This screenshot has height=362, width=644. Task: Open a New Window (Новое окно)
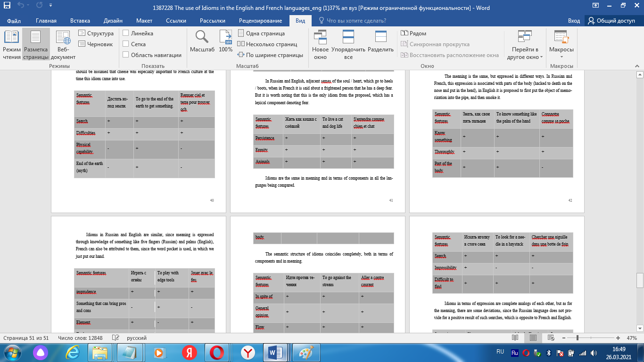tap(320, 45)
